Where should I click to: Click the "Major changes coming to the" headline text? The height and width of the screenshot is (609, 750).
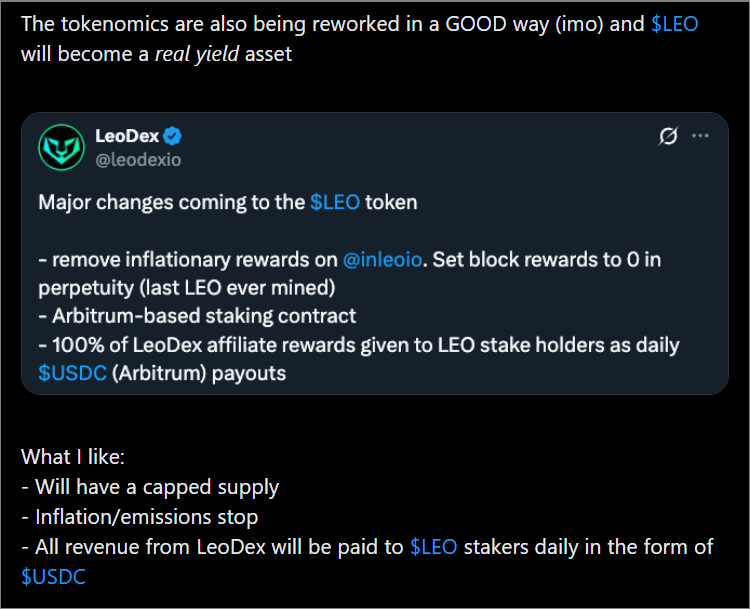pos(172,202)
